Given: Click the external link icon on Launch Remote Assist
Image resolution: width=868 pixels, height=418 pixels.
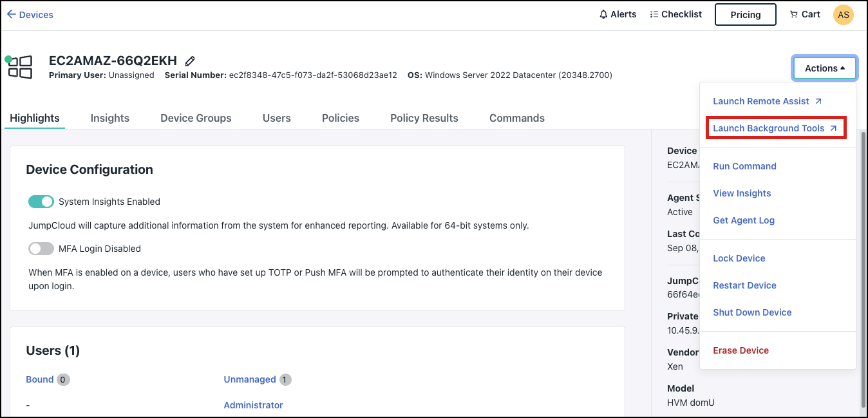Looking at the screenshot, I should coord(818,100).
